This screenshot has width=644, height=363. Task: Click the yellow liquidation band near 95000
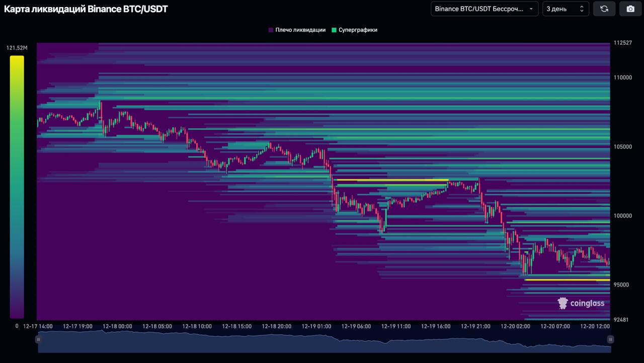[567, 279]
